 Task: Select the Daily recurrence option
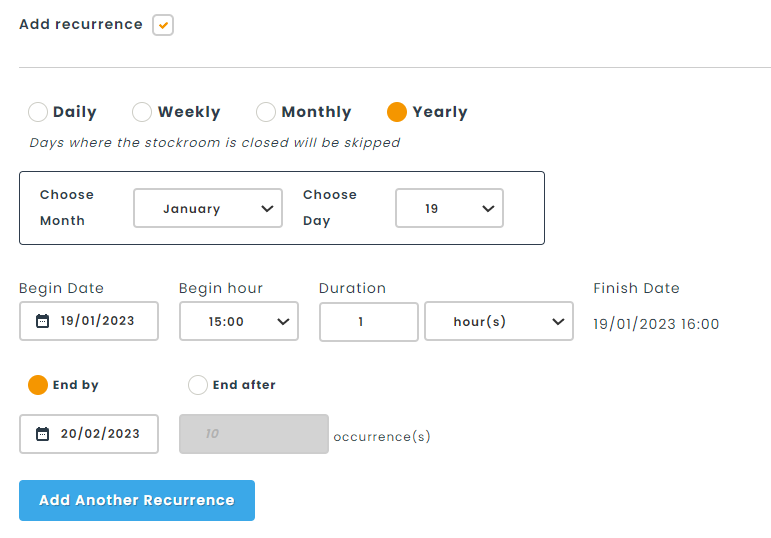(38, 112)
